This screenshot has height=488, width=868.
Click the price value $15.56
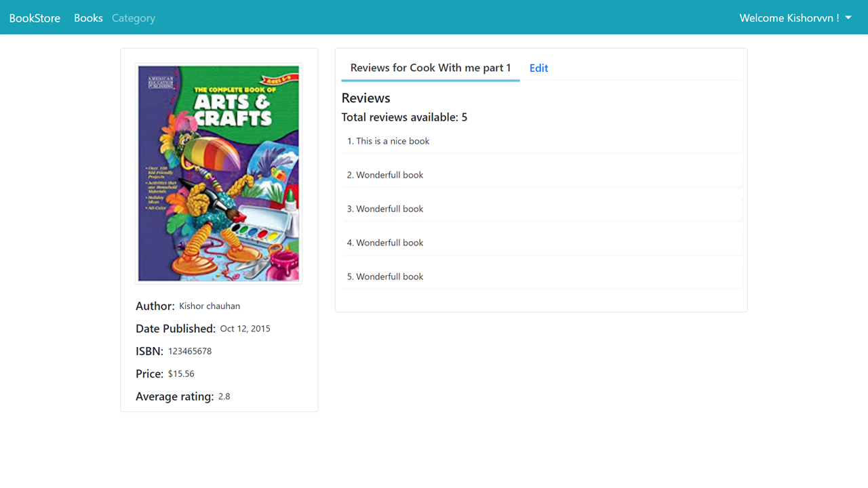click(x=181, y=373)
